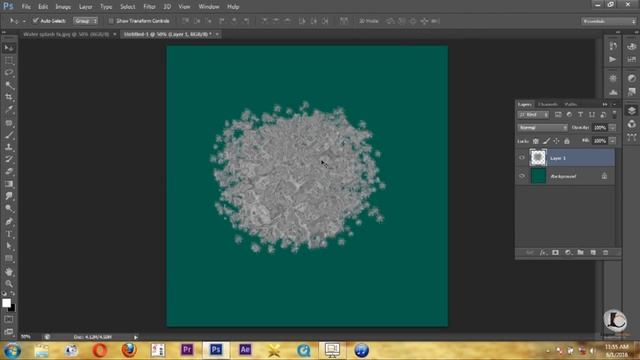Swap foreground and background colors

(x=13, y=293)
